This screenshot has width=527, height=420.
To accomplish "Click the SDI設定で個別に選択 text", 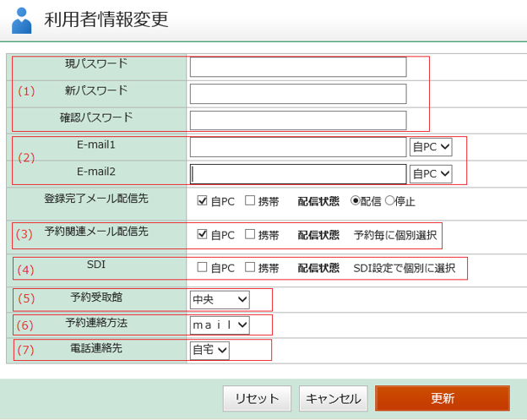I will point(405,268).
